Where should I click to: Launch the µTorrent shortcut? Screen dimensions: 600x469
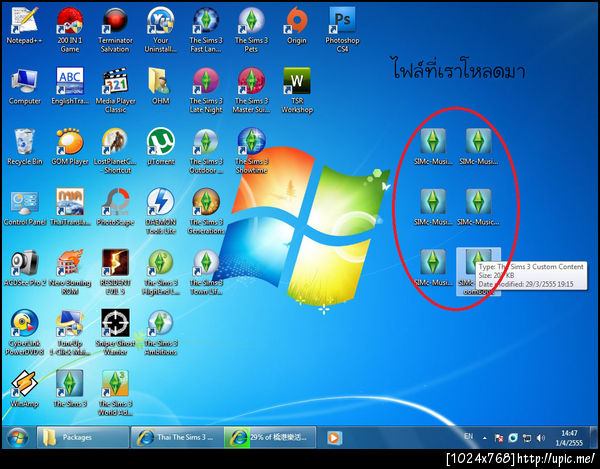coord(161,147)
